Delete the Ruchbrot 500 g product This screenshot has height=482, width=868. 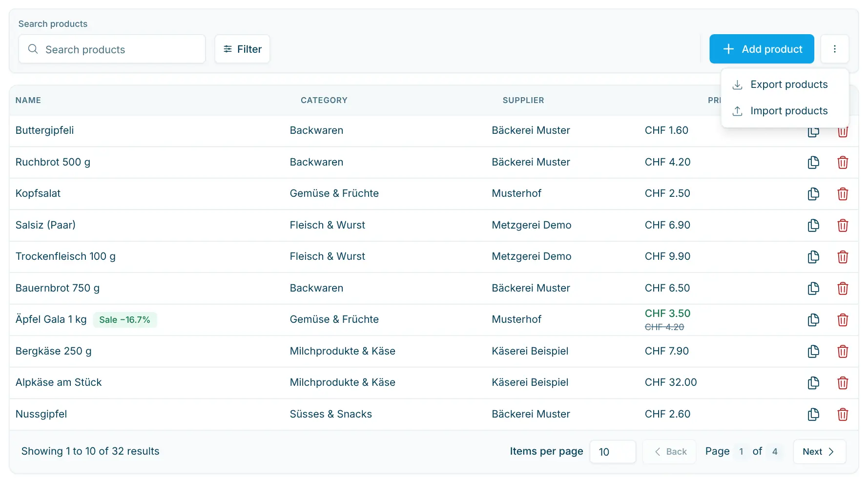coord(843,162)
